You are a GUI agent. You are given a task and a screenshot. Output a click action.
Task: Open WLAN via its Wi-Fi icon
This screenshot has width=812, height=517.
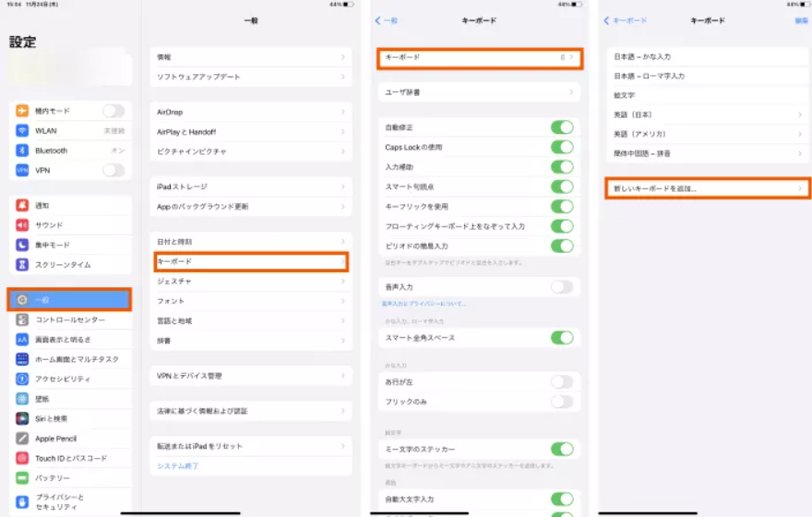22,131
